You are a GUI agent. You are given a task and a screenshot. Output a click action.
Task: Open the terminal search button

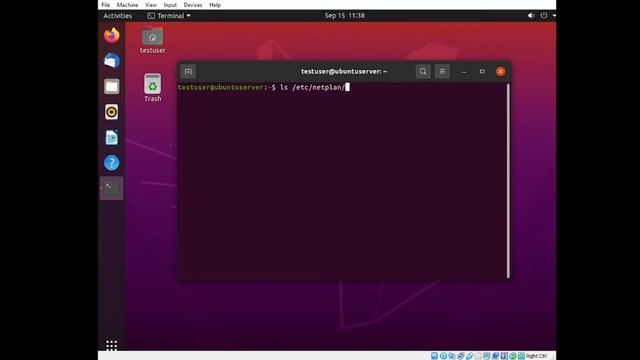423,71
